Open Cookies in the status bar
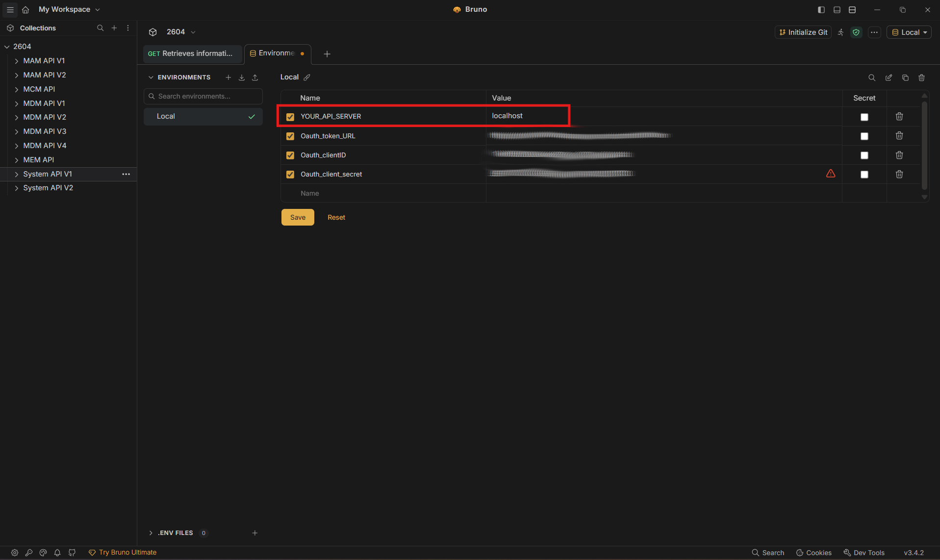 814,553
